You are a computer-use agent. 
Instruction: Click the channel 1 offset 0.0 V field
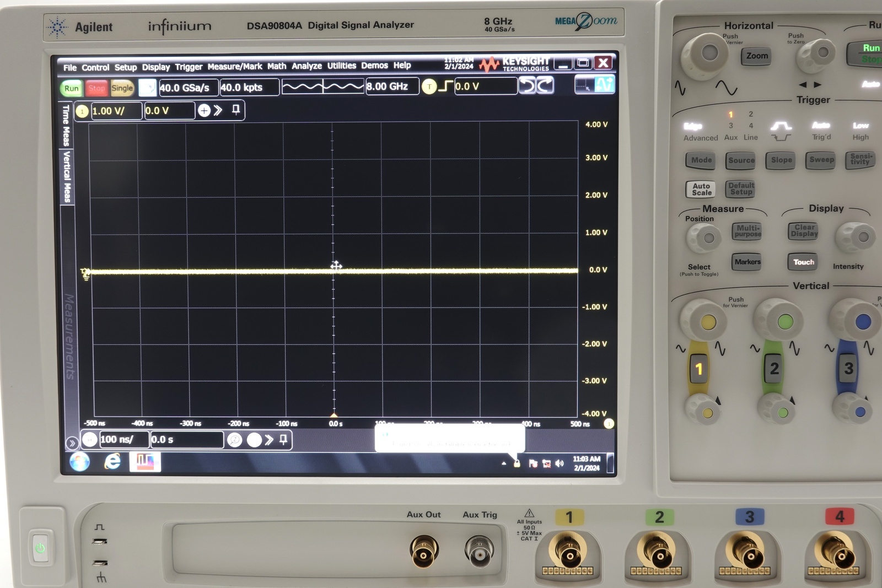[x=169, y=111]
